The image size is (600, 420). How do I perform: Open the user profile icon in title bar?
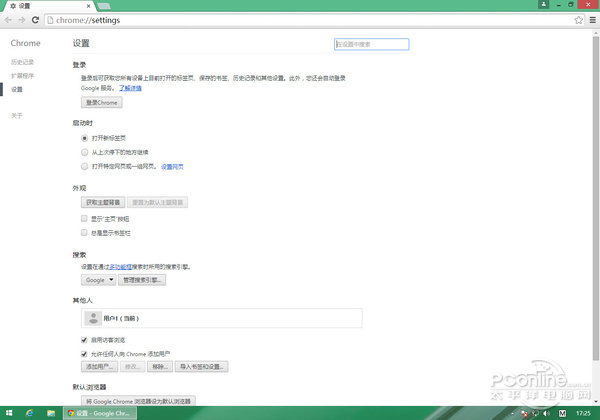[x=543, y=5]
